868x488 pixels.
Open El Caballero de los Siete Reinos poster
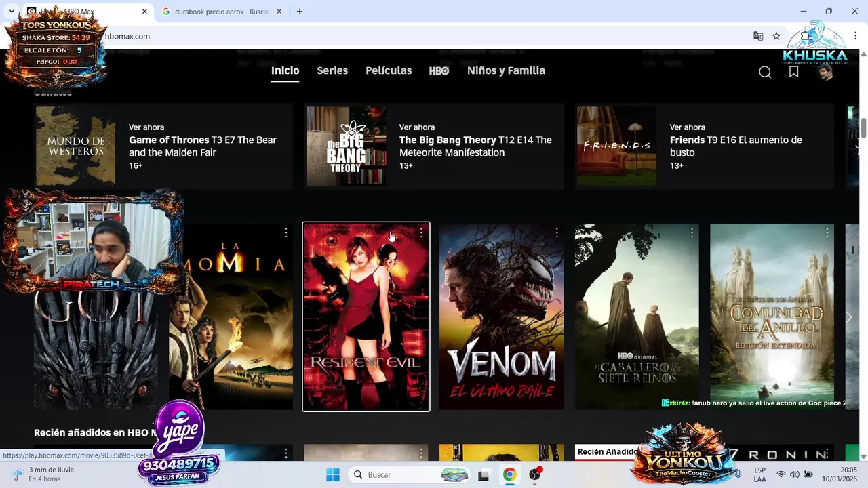click(x=637, y=317)
